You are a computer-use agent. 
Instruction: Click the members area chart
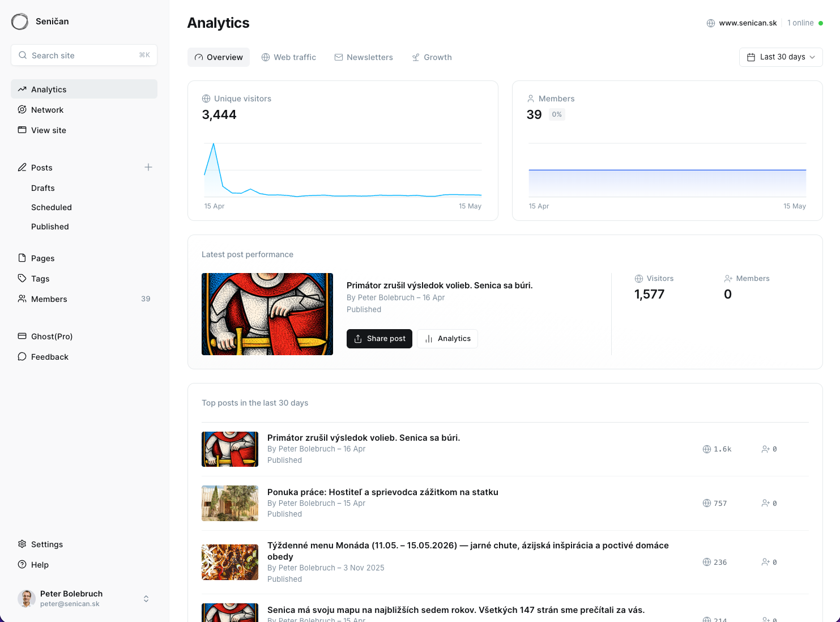coord(667,170)
